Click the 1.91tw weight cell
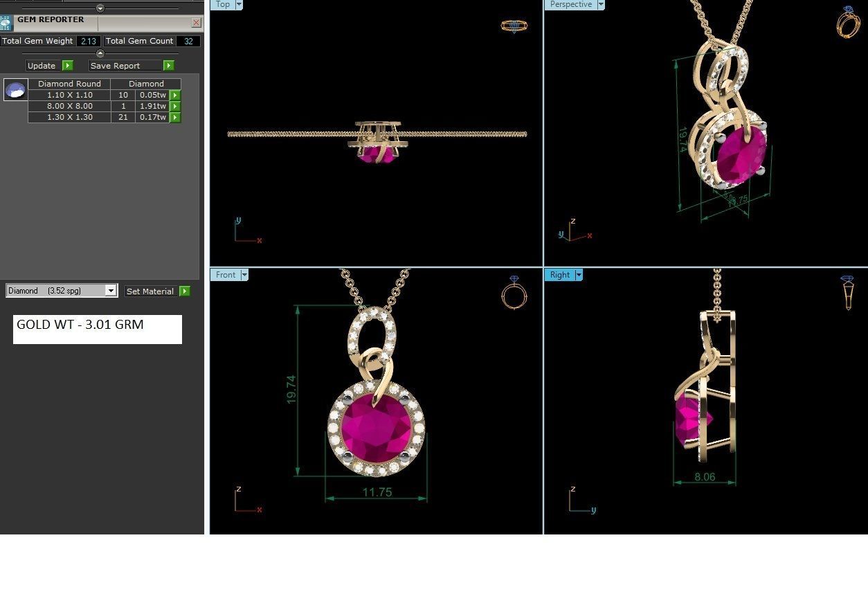 [x=152, y=106]
